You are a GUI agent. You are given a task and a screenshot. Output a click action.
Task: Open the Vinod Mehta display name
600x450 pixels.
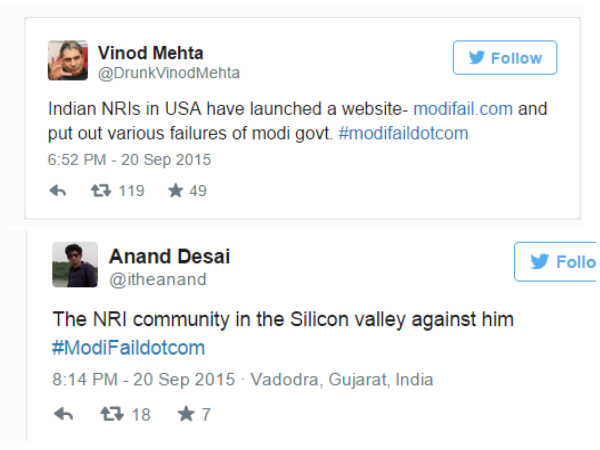click(150, 53)
